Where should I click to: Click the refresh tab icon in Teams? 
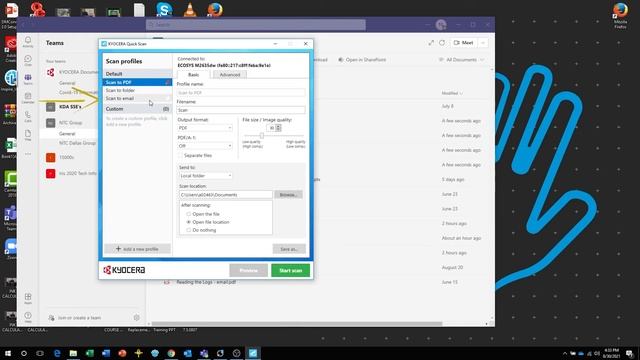point(442,42)
